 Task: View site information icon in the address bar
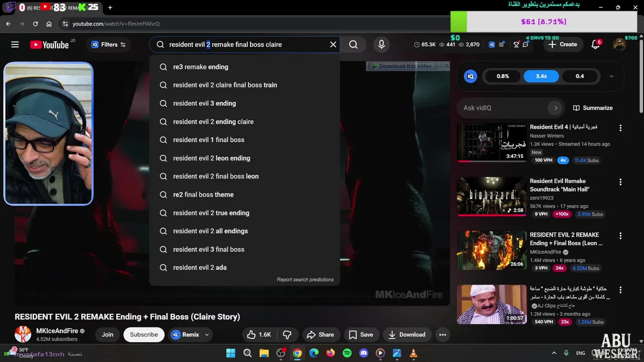tap(65, 24)
